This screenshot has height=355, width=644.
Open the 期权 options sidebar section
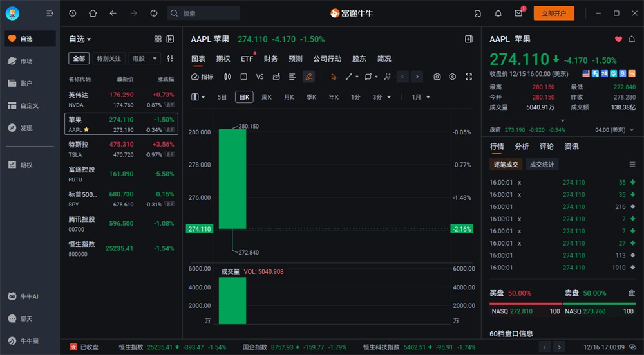pyautogui.click(x=30, y=165)
